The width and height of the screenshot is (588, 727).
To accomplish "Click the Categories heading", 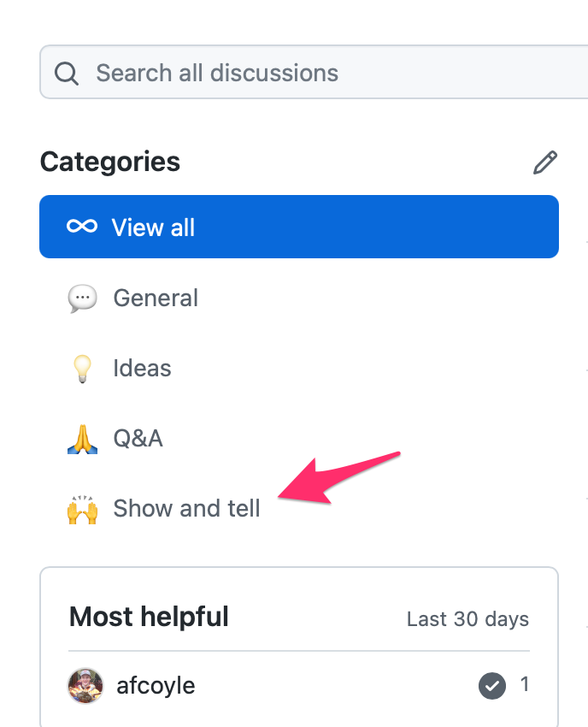I will pyautogui.click(x=109, y=162).
